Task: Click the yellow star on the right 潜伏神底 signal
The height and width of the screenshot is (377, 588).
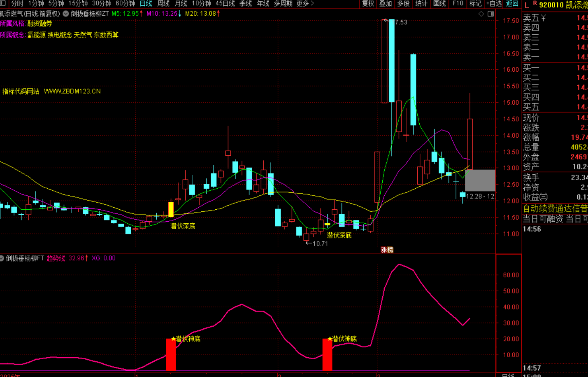Action: (330, 339)
